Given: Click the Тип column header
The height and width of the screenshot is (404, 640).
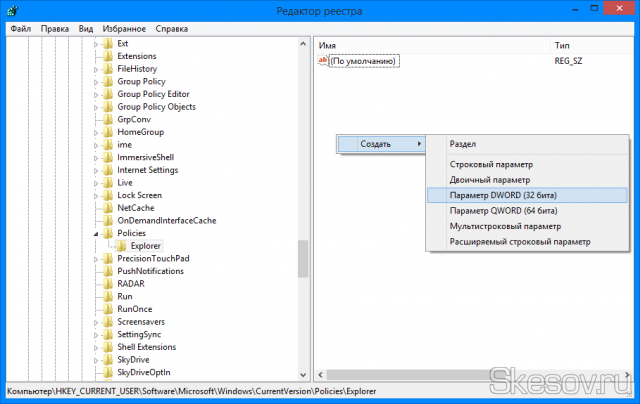Looking at the screenshot, I should click(561, 46).
